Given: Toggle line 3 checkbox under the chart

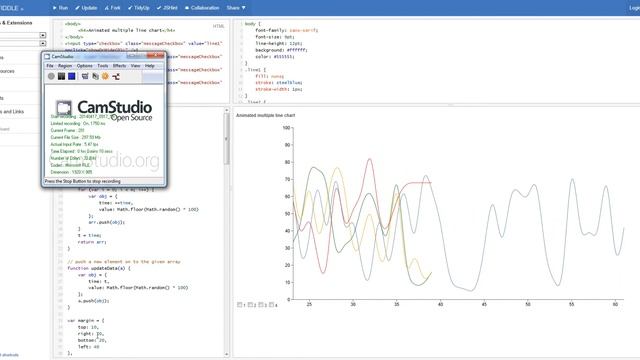Looking at the screenshot, I should tap(261, 304).
